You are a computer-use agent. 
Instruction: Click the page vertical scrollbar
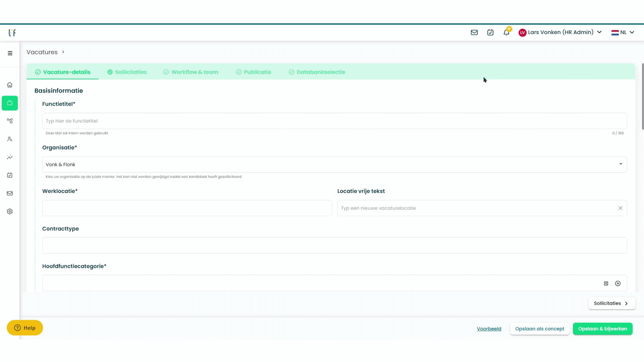point(642,96)
